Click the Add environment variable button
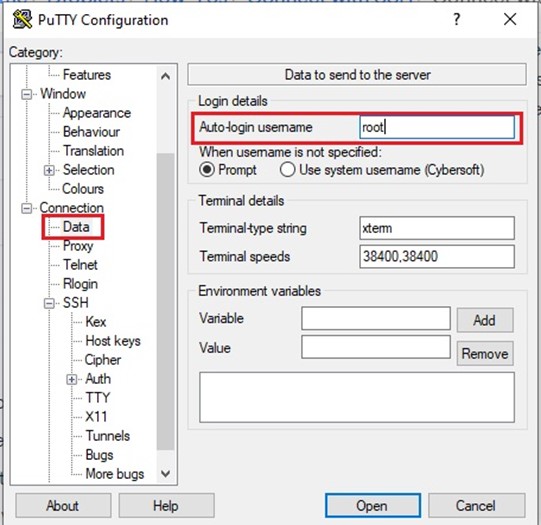This screenshot has height=525, width=541. tap(485, 320)
